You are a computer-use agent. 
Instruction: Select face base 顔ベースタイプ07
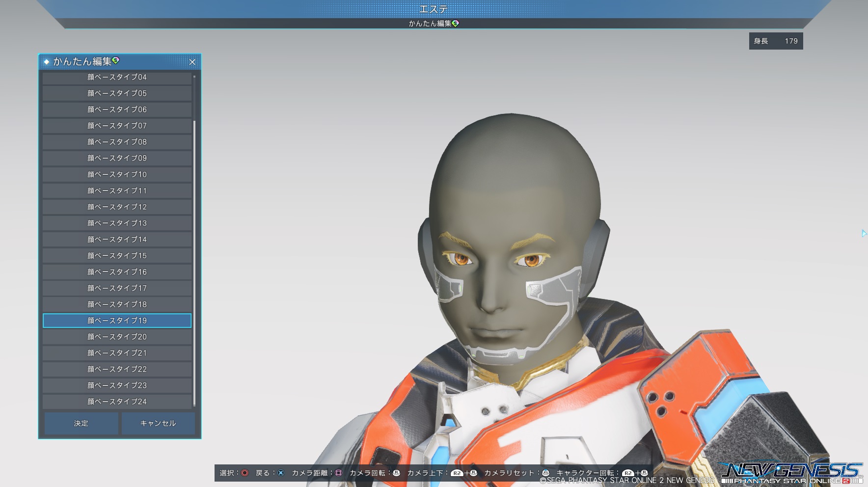pyautogui.click(x=117, y=126)
